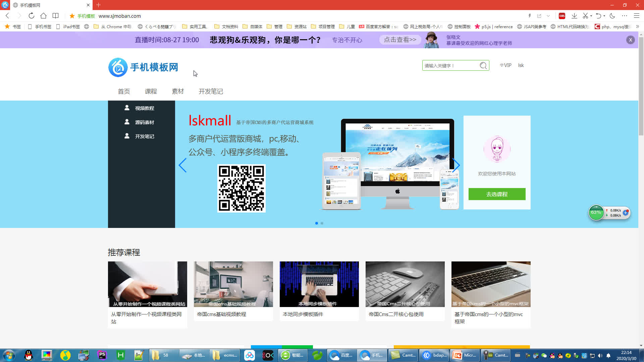Click the 手机模板网 site logo
The image size is (644, 362).
[x=143, y=67]
